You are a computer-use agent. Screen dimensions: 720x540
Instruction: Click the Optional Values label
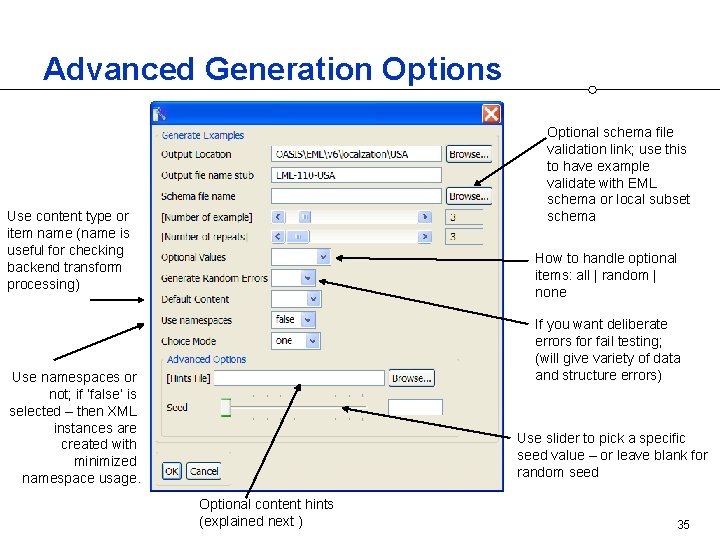click(193, 257)
